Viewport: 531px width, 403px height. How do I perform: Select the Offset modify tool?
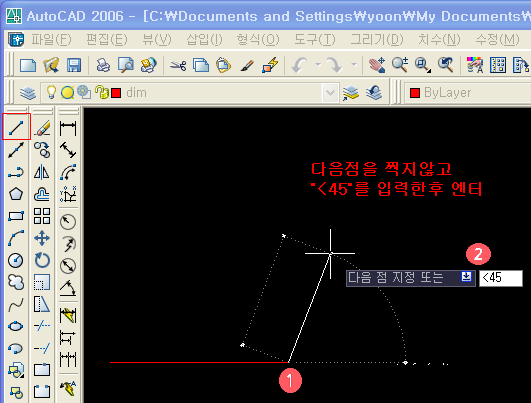click(x=42, y=194)
